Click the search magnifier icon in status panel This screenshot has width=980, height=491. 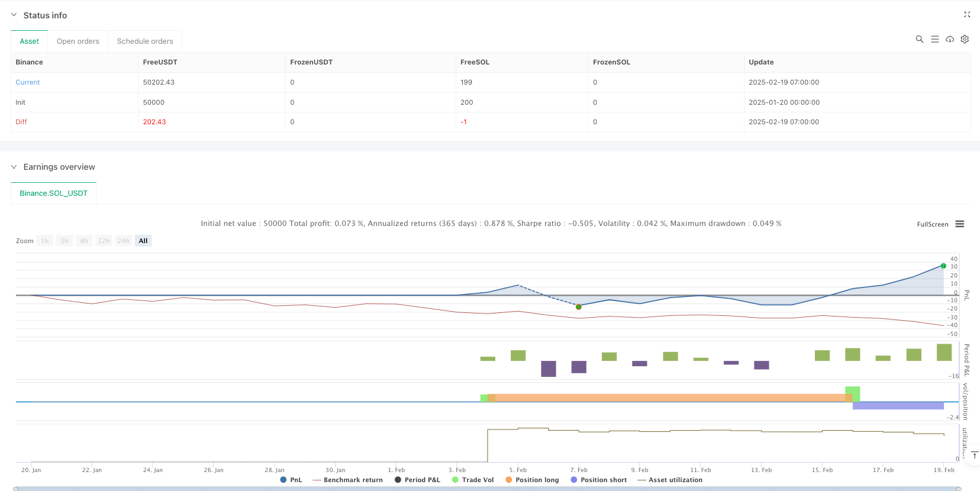919,39
